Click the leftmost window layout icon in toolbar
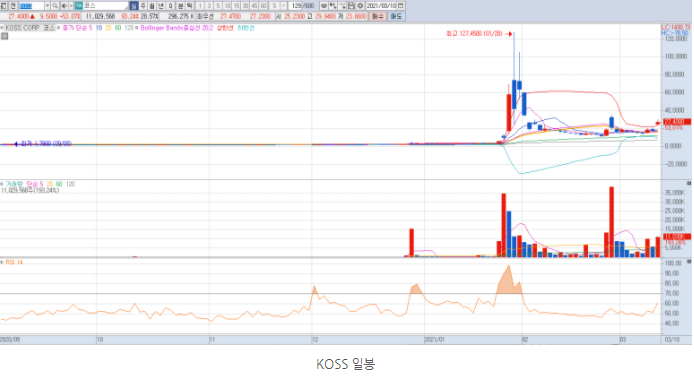This screenshot has width=694, height=382. (4, 6)
